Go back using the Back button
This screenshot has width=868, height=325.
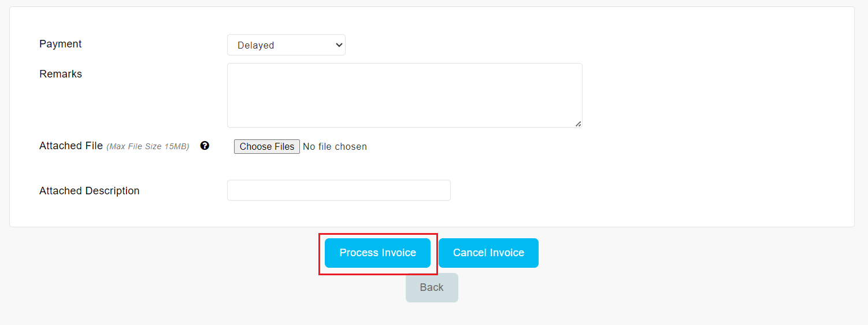[432, 287]
